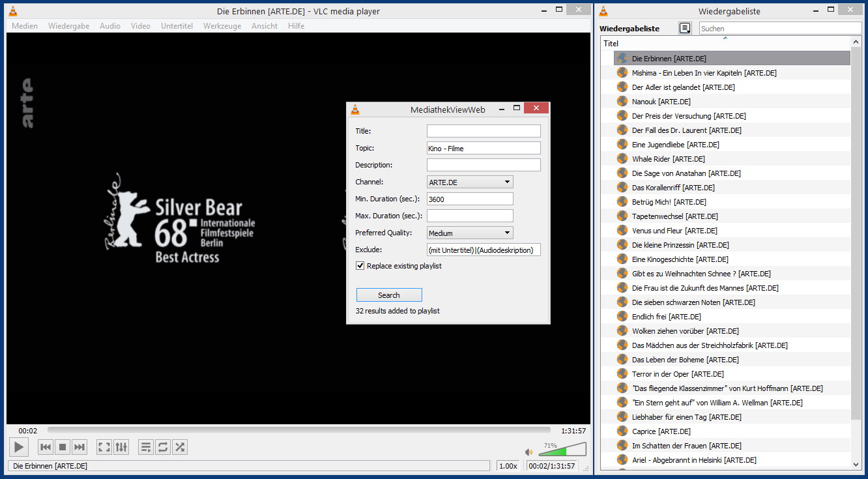868x479 pixels.
Task: Select Eine Jugendliebe in playlist
Action: [732, 145]
